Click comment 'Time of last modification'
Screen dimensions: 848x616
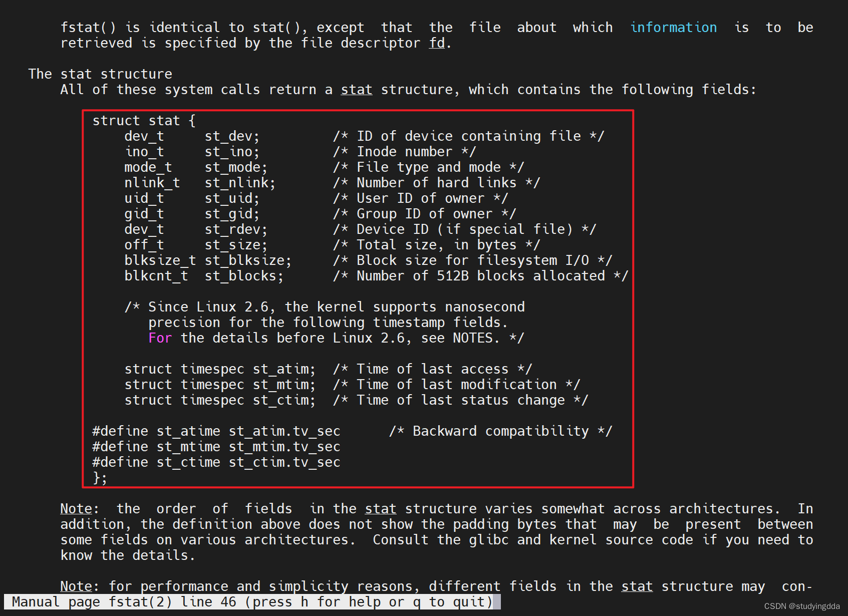(x=457, y=385)
